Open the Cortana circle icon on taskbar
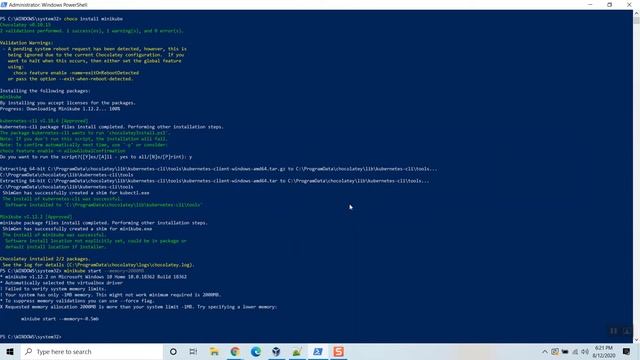 (x=173, y=351)
